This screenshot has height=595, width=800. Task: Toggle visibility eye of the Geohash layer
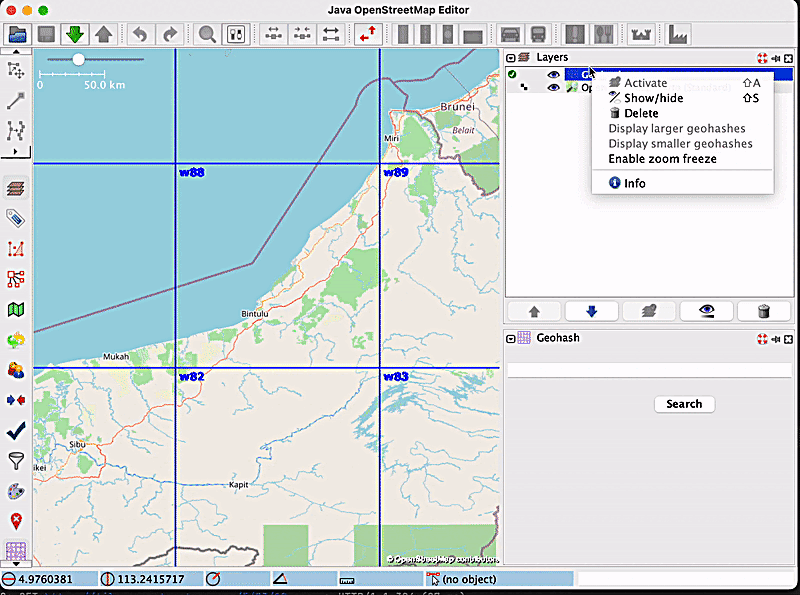click(553, 75)
